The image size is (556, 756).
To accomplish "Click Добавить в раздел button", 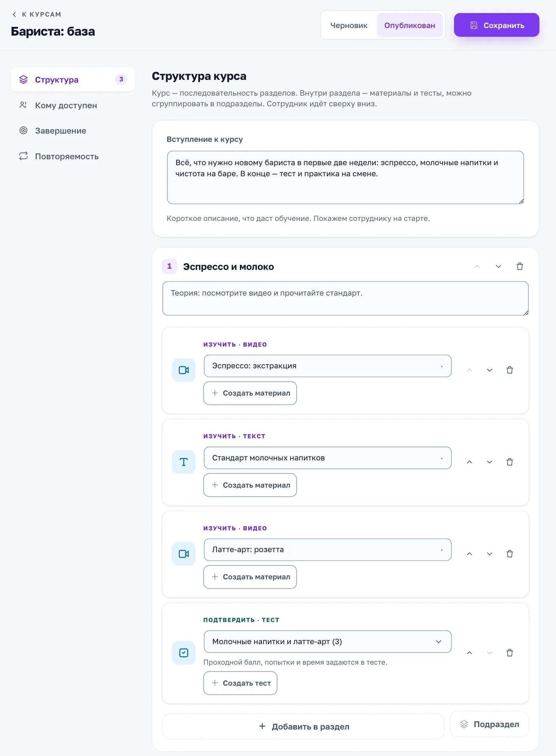I will coord(303,726).
